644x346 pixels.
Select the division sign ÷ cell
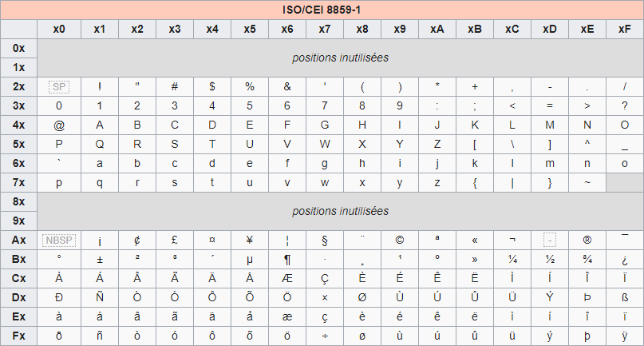pos(325,336)
